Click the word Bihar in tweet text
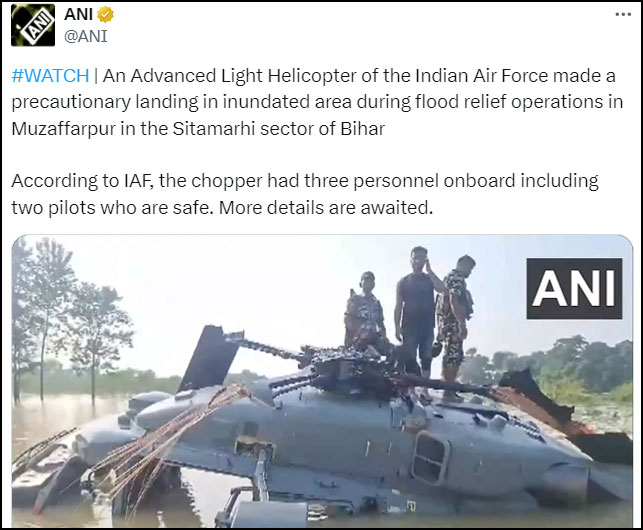This screenshot has width=643, height=530. (x=363, y=129)
